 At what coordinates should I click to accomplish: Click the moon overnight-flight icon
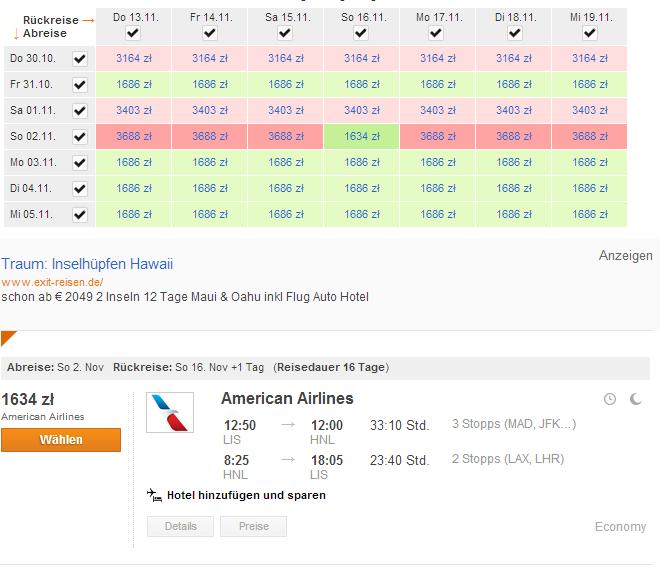636,399
